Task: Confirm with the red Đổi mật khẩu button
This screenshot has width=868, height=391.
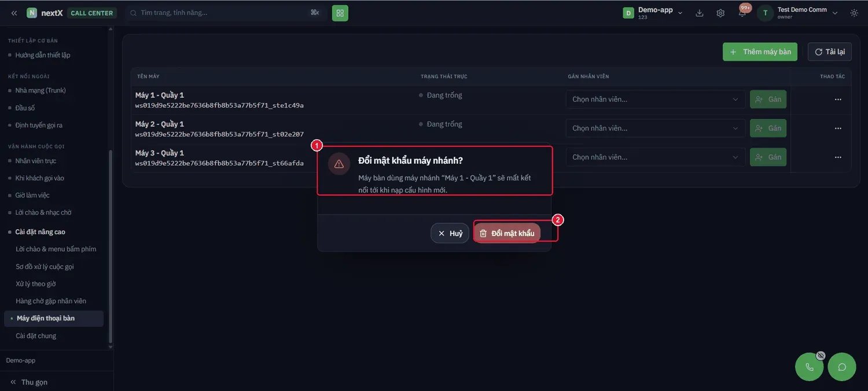Action: [x=507, y=233]
